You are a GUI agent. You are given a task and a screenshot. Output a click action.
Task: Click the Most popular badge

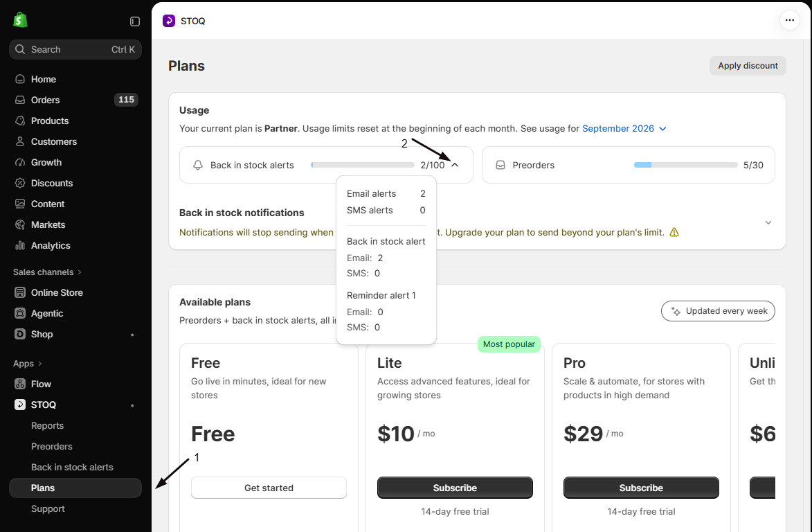pos(509,344)
